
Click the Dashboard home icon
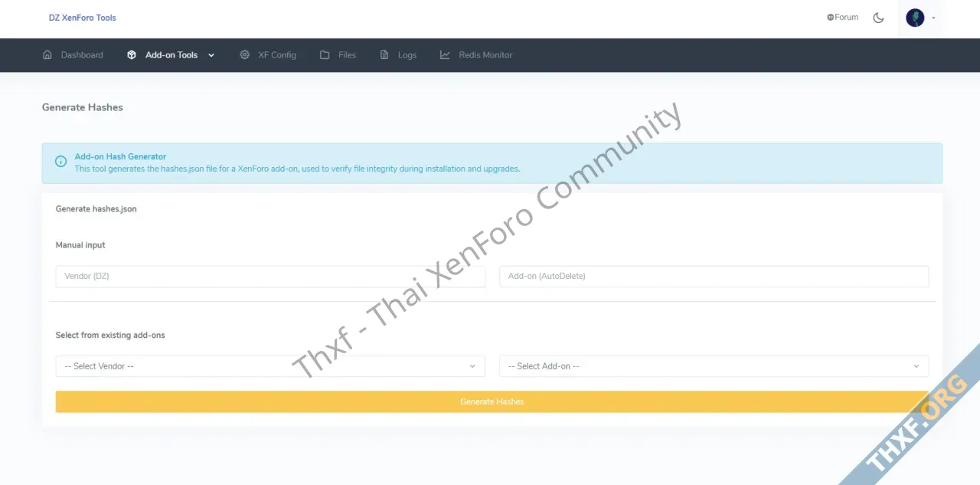pos(47,55)
